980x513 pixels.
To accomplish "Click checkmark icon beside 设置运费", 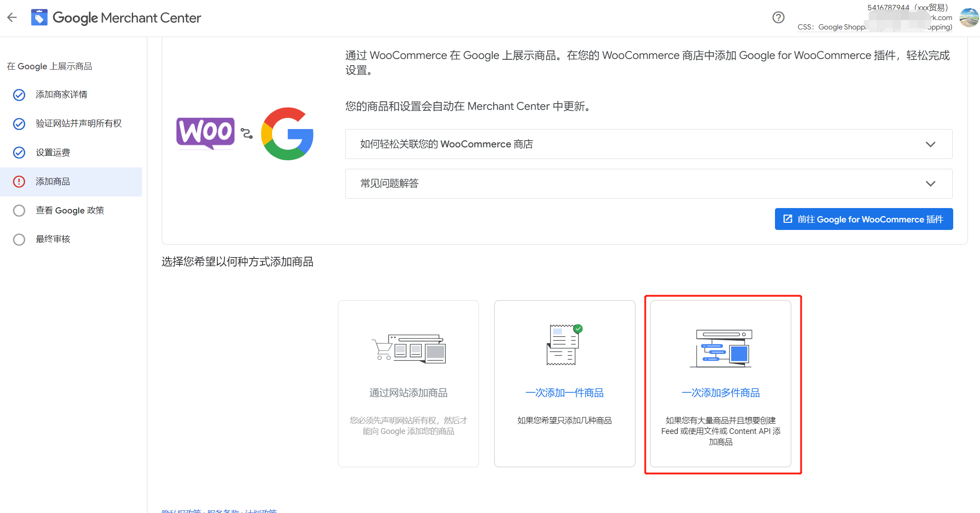I will click(19, 153).
